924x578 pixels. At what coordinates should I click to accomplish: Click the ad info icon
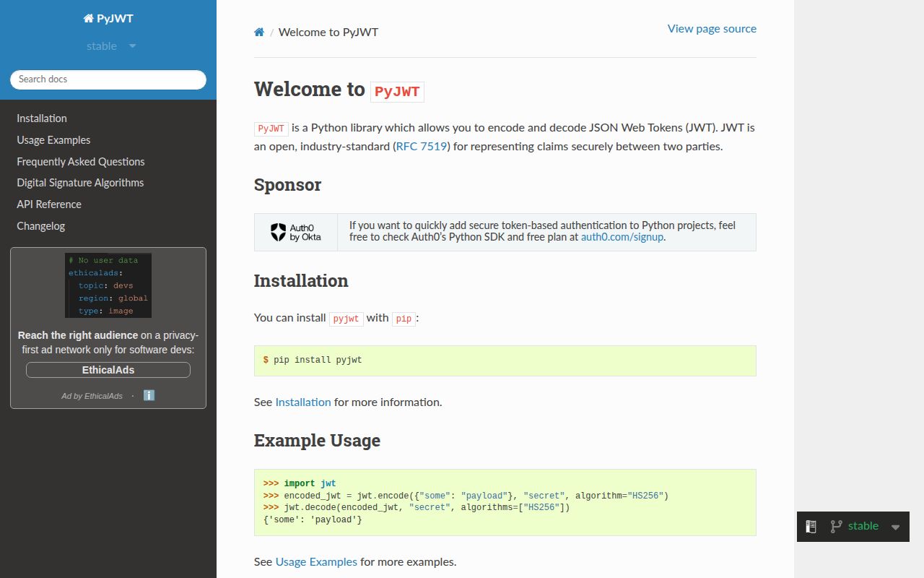point(149,395)
